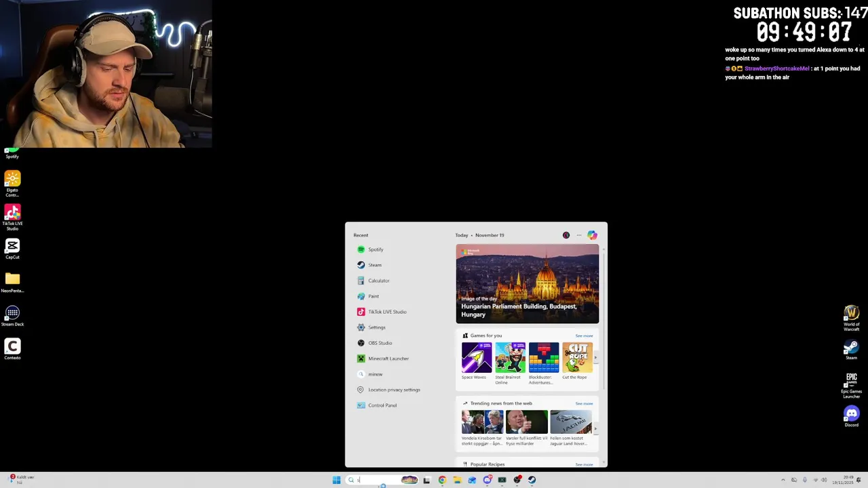The height and width of the screenshot is (488, 868).
Task: Select the Elgato Control desktop shortcut
Action: click(x=12, y=184)
